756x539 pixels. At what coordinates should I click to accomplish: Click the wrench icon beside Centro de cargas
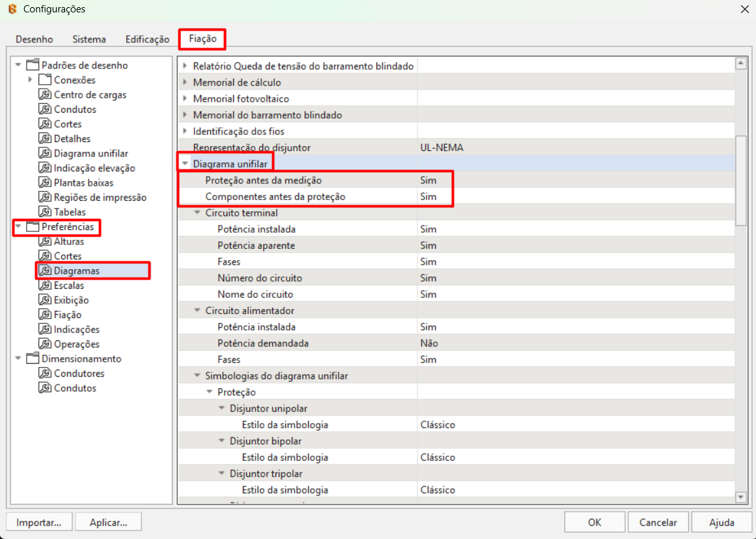pos(44,95)
